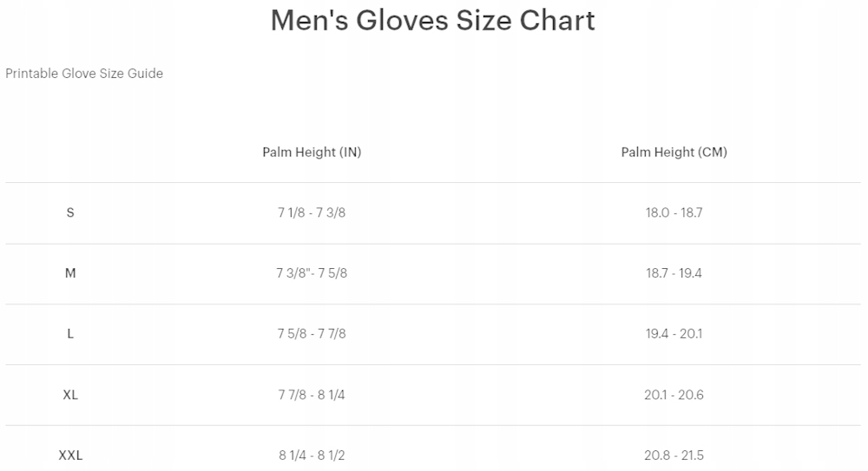868x471 pixels.
Task: Select the XL size label
Action: tap(70, 395)
